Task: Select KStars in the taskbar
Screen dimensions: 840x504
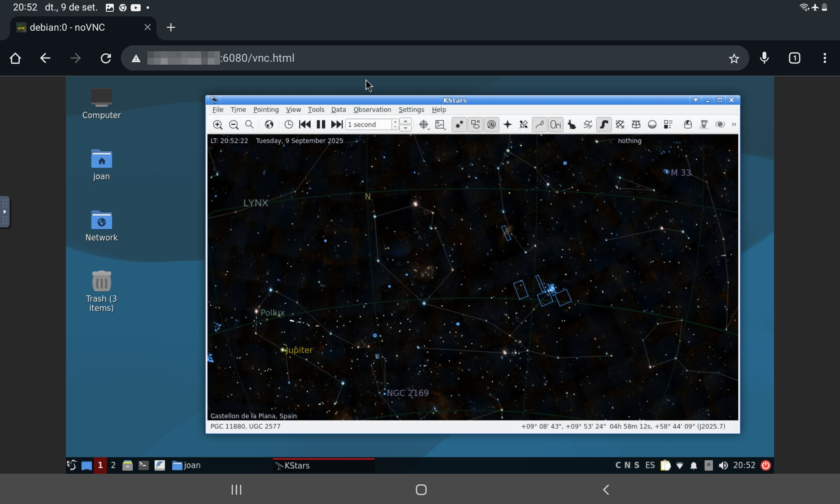Action: pyautogui.click(x=323, y=465)
